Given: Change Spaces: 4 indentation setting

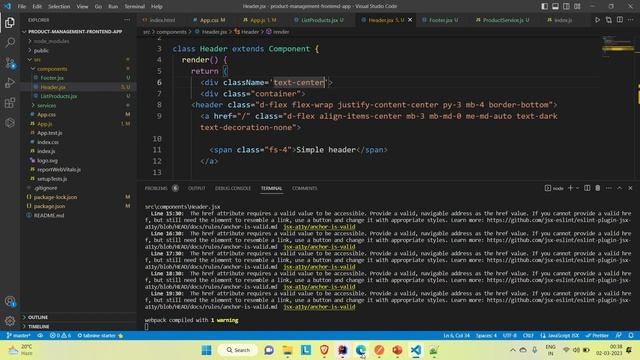Looking at the screenshot, I should coord(486,336).
